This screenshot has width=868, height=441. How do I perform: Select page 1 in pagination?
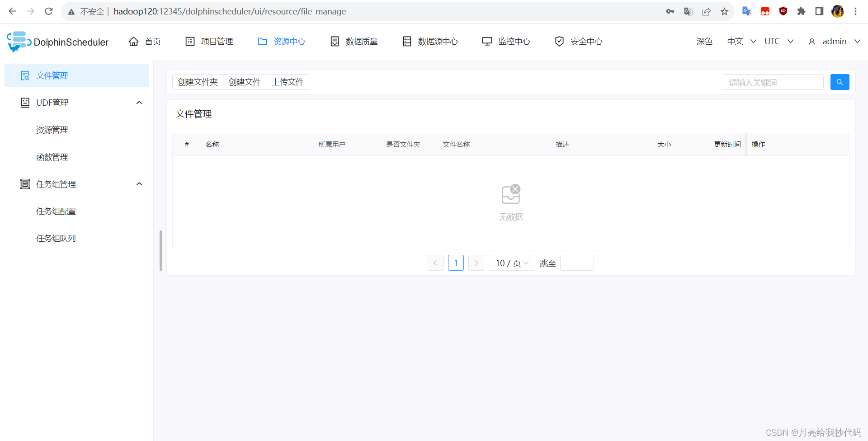tap(456, 263)
